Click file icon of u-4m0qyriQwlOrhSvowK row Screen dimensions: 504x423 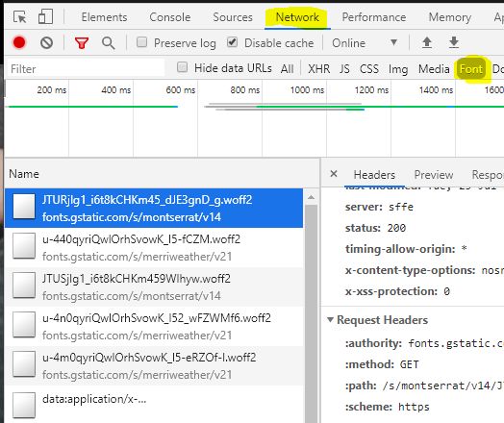(x=24, y=363)
